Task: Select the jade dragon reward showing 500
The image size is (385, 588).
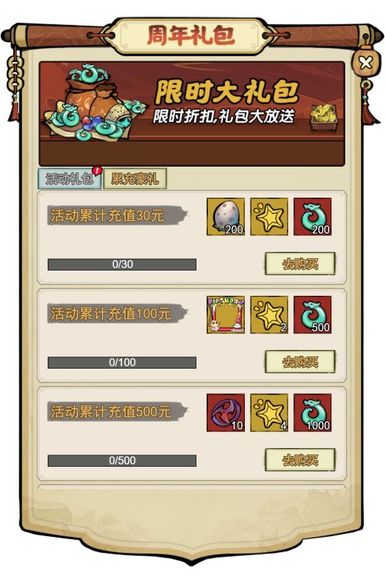Action: 313,315
